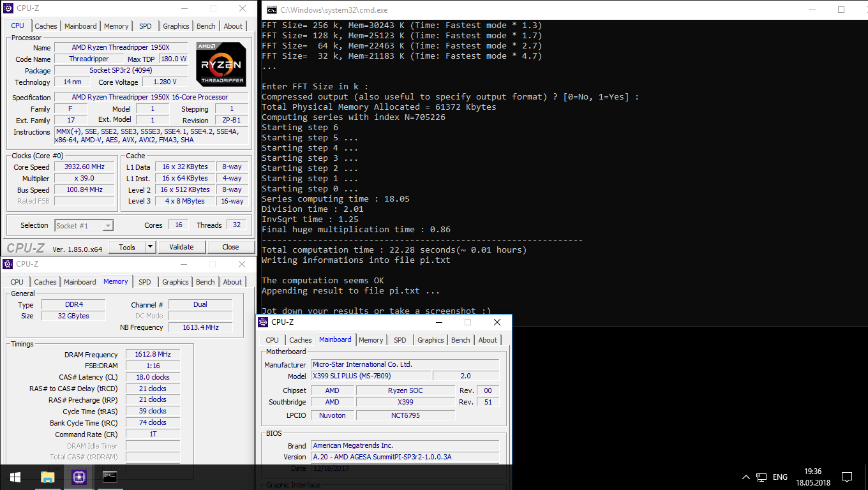Viewport: 868px width, 490px height.
Task: Click 'Total computation time' line in cmd
Action: (394, 249)
